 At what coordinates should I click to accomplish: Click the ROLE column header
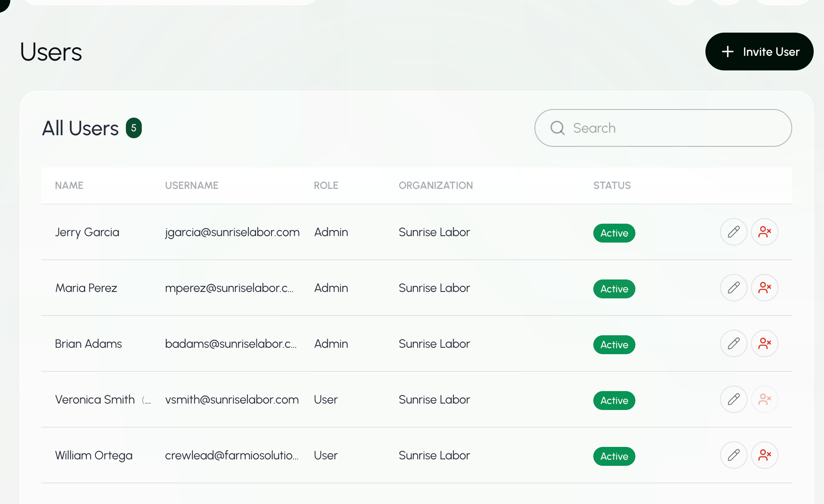click(x=326, y=185)
